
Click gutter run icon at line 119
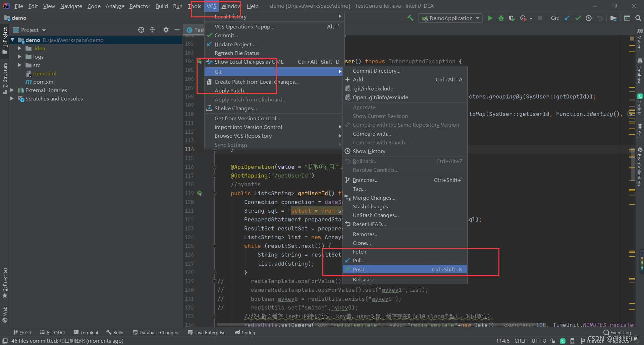[x=200, y=193]
